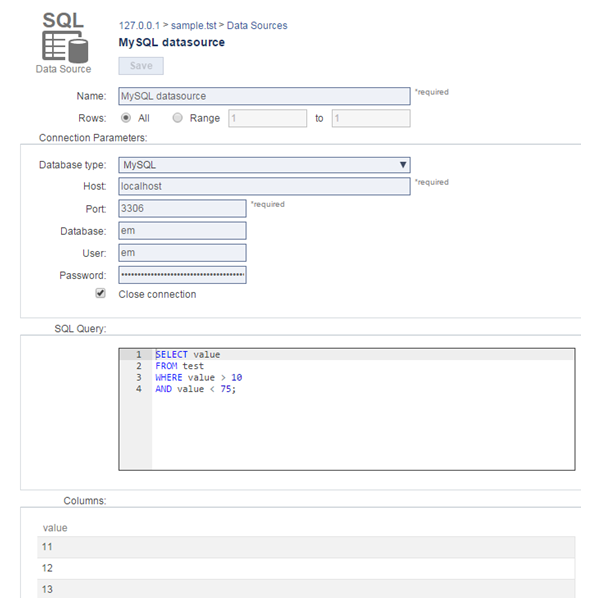Click the User field
This screenshot has width=602, height=606.
click(182, 253)
